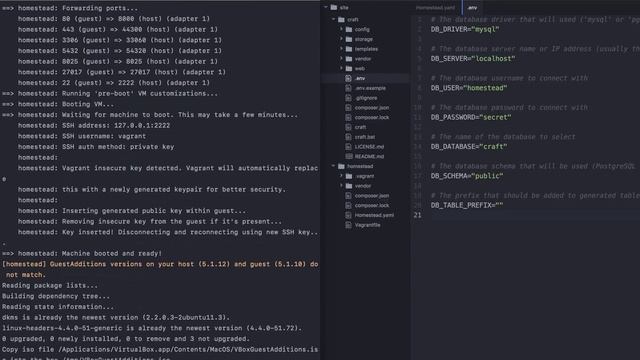Click the database username comment line

pos(509,78)
